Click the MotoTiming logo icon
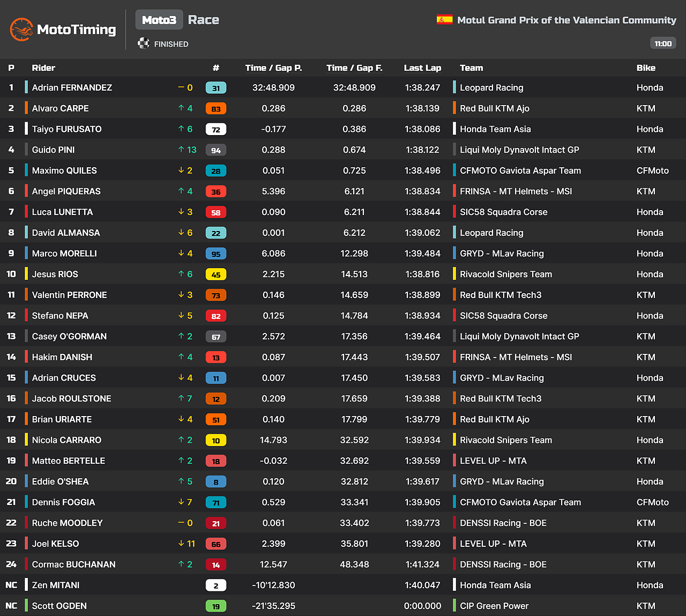 click(x=22, y=29)
